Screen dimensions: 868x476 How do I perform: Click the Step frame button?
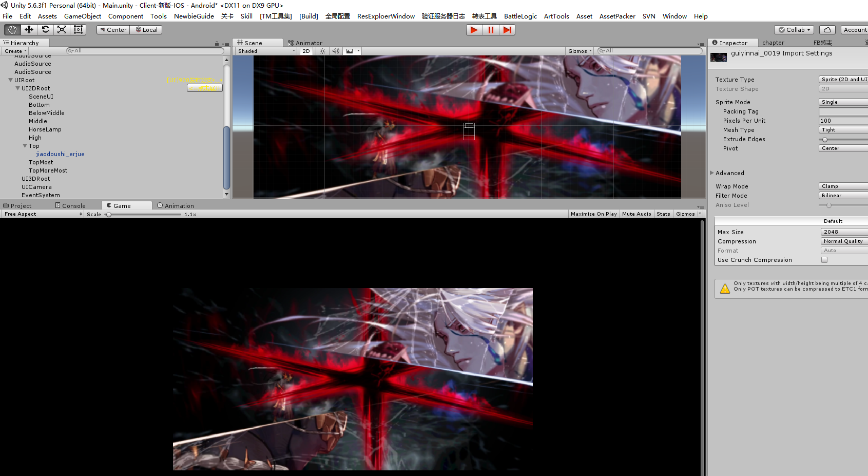coord(507,30)
